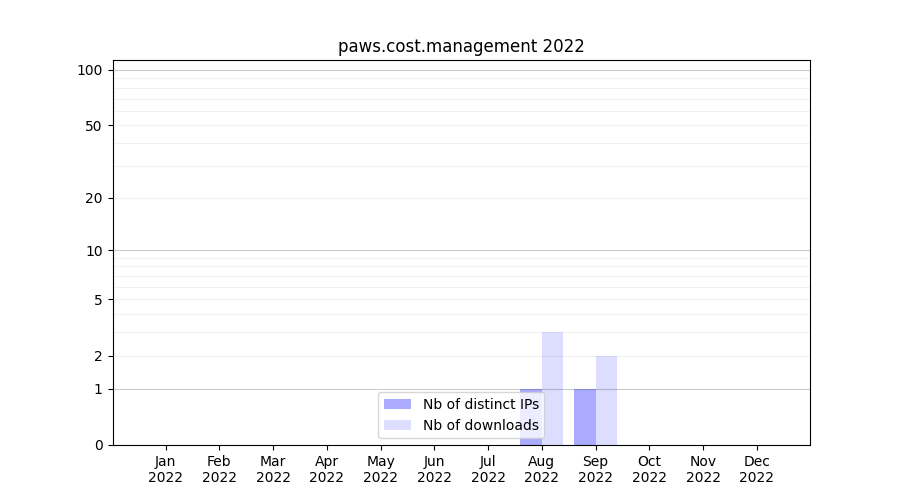Select the Oct 2022 x-axis label

point(649,469)
